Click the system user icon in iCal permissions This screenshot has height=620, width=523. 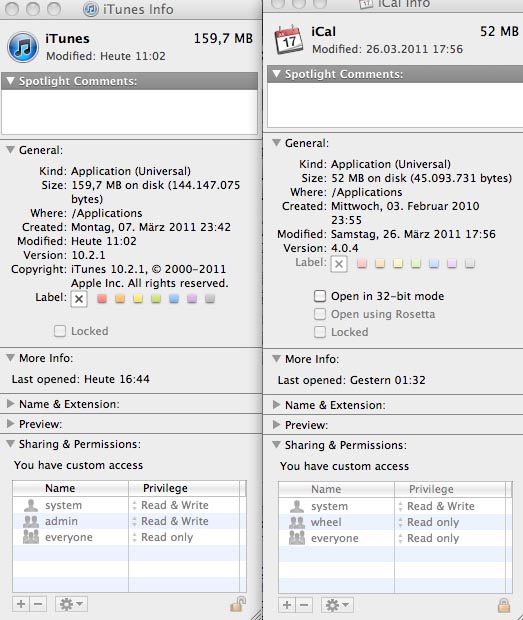297,506
